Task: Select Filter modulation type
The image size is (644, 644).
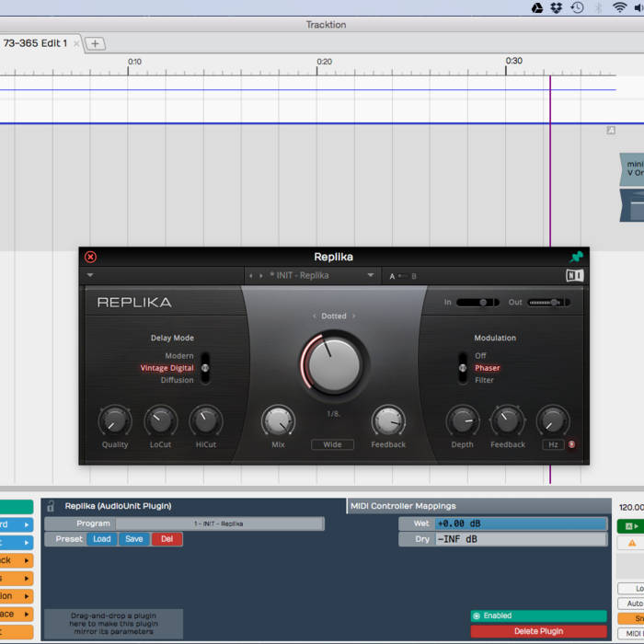Action: tap(484, 380)
